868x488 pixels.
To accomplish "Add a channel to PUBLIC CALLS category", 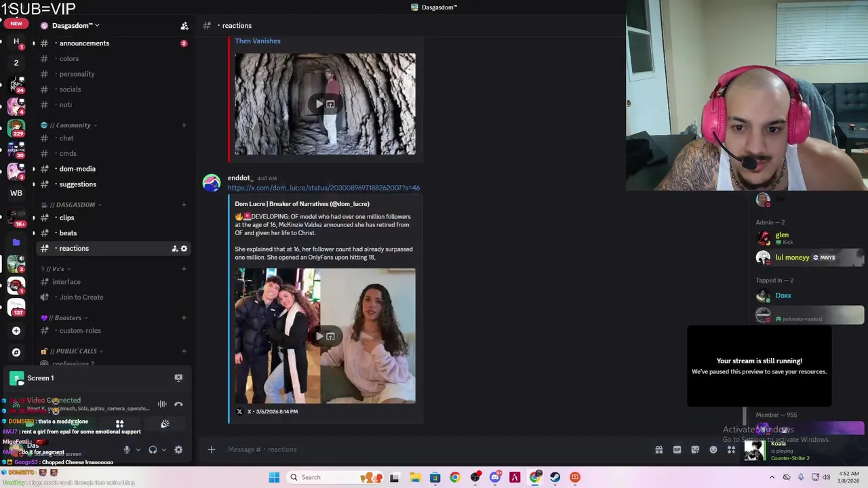I will pyautogui.click(x=184, y=351).
